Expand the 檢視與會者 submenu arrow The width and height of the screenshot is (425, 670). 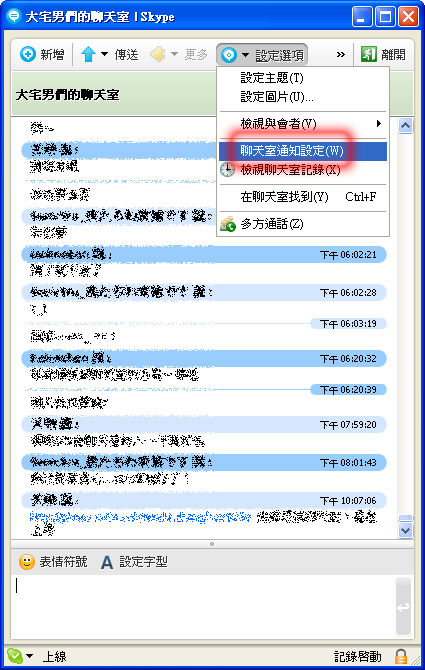click(x=378, y=124)
